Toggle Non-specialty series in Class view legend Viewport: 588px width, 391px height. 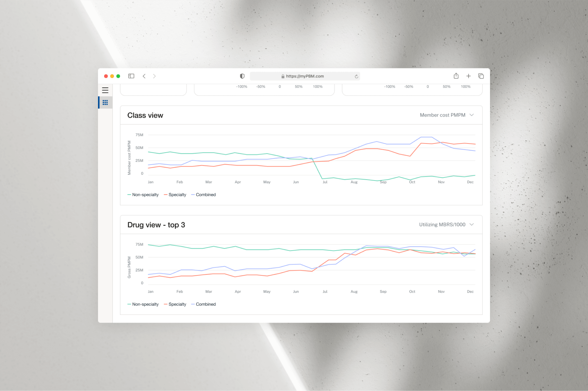coord(143,195)
